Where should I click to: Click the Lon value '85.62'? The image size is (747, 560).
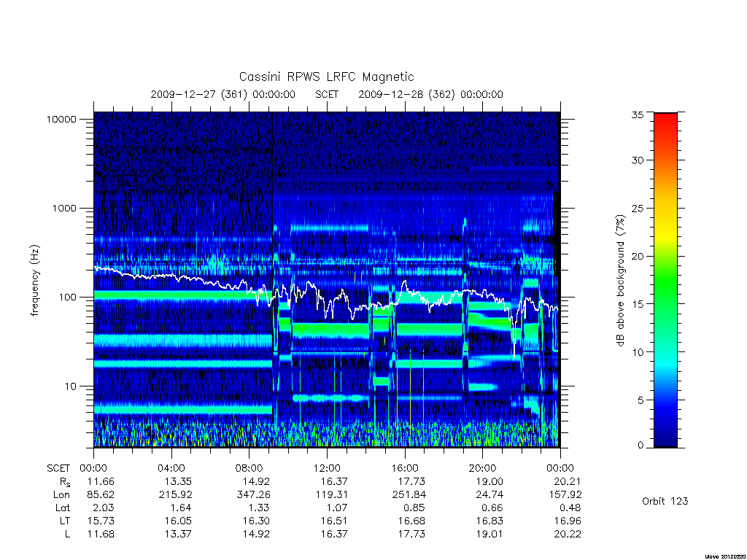101,495
